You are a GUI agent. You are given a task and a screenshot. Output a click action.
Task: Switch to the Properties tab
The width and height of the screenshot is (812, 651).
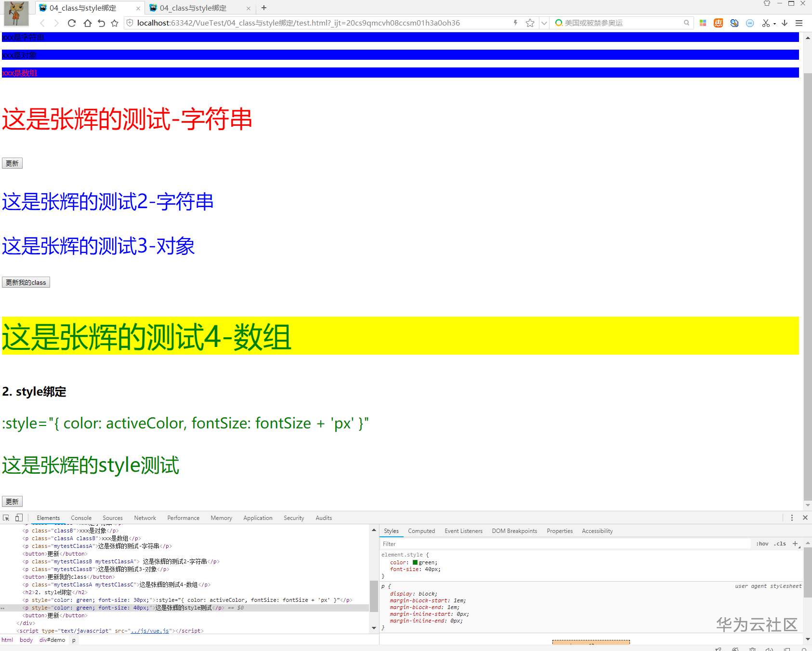click(x=560, y=531)
